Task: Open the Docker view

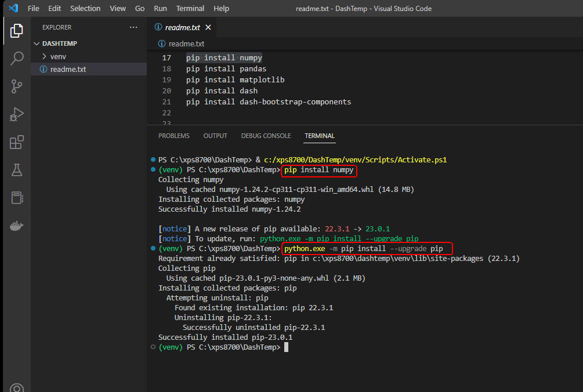Action: [16, 226]
